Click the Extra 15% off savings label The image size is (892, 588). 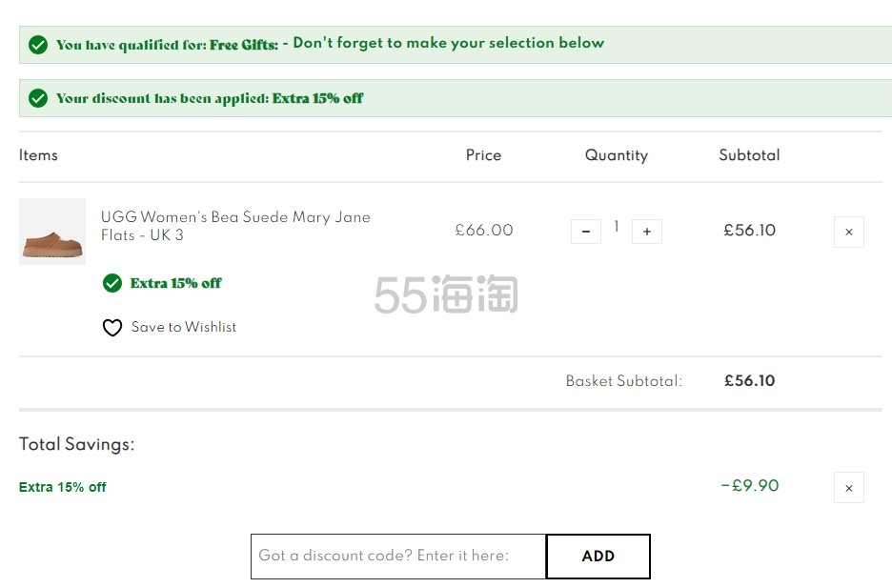click(x=63, y=487)
